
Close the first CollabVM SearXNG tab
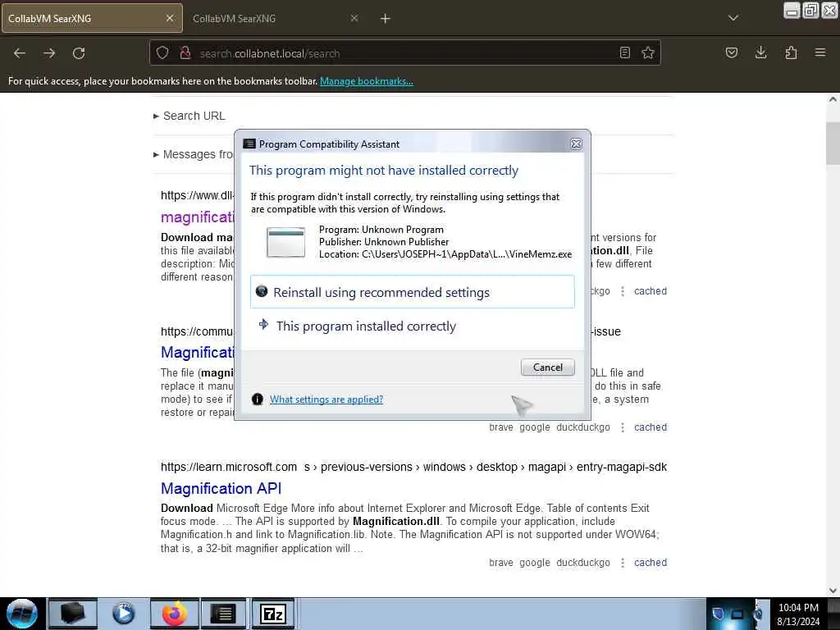170,18
